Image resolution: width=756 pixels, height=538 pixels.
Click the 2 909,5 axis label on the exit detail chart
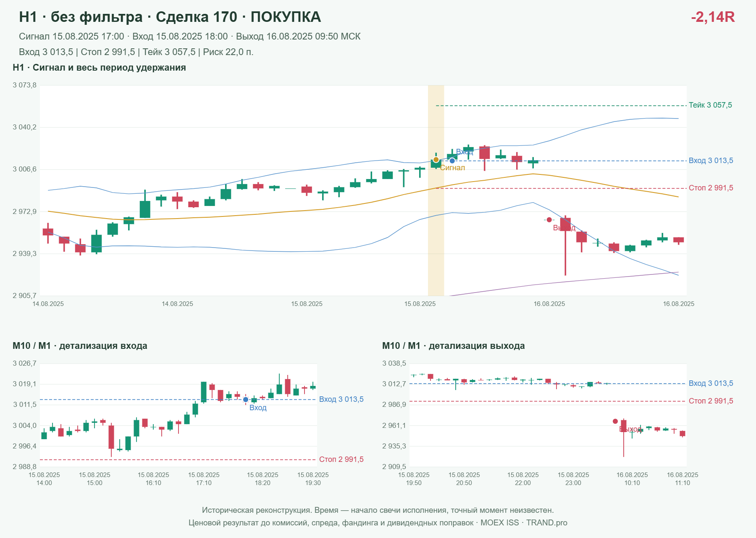(x=394, y=467)
